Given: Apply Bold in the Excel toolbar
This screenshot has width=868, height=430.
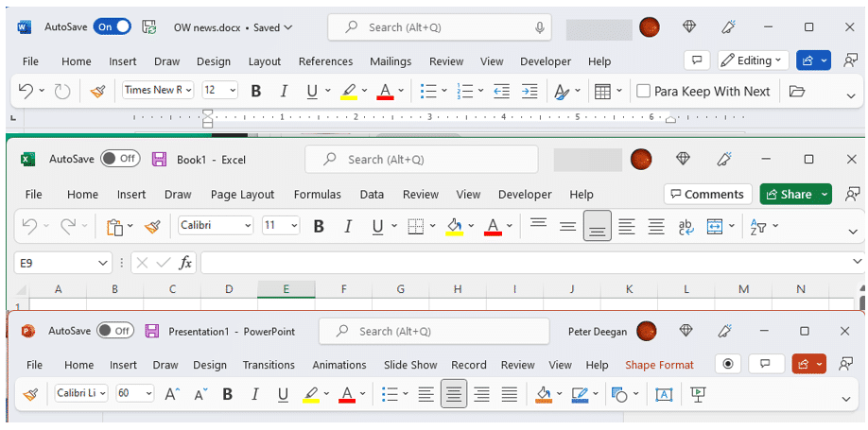Looking at the screenshot, I should click(x=319, y=226).
